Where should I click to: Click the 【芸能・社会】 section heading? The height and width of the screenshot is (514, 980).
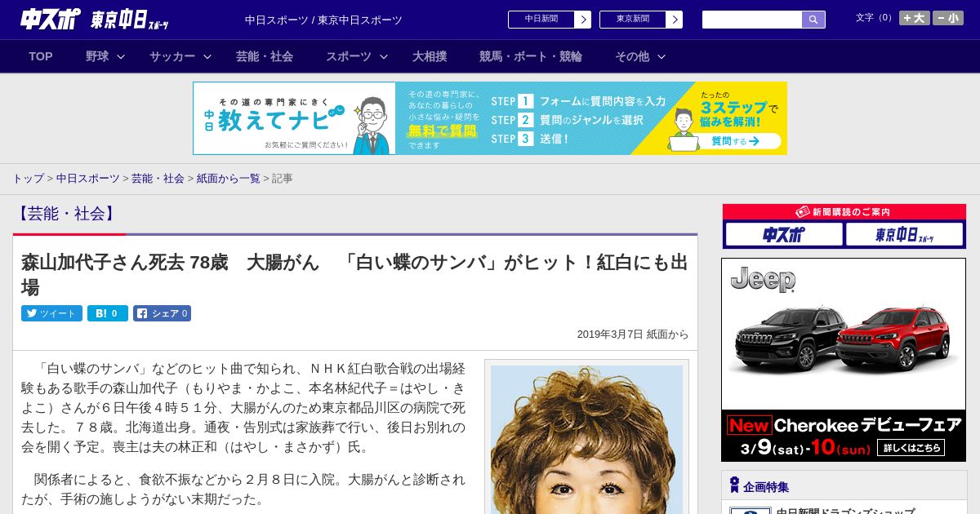click(66, 214)
